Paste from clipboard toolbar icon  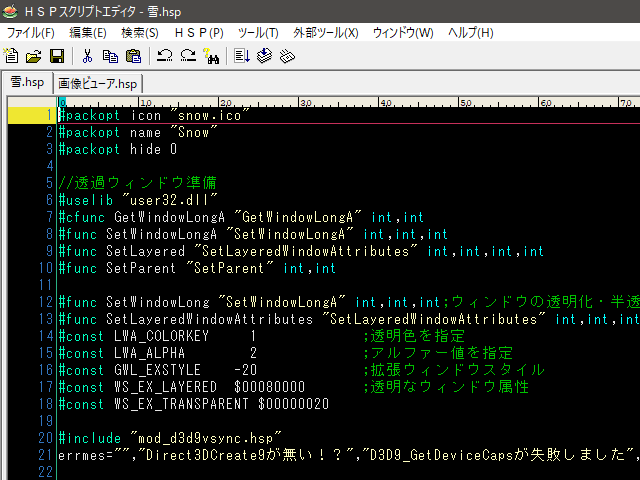pos(133,56)
